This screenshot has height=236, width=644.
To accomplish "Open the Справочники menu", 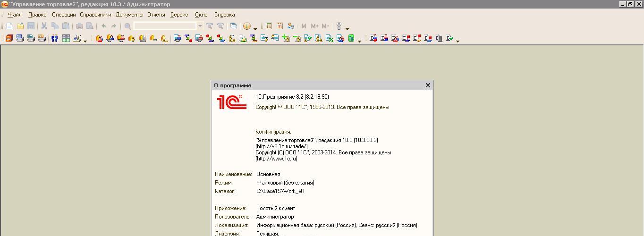I will (95, 15).
